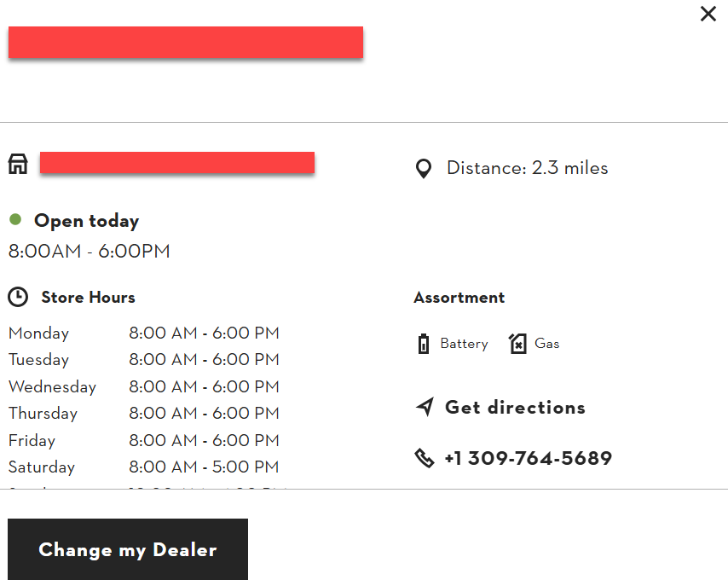Select the Gas assortment label
This screenshot has width=728, height=580.
pyautogui.click(x=547, y=344)
